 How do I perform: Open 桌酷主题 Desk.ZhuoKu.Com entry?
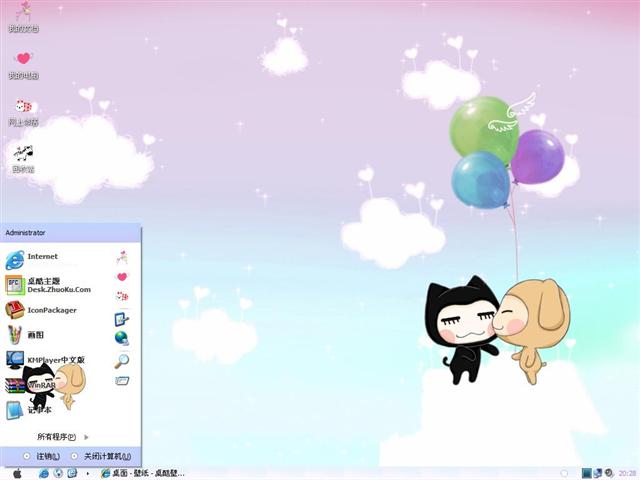(48, 285)
